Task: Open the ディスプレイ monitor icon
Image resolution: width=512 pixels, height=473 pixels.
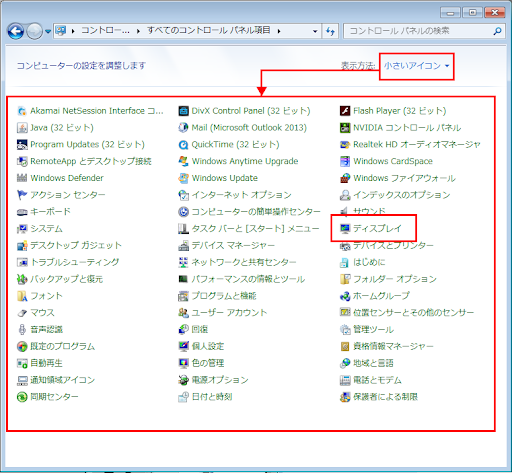Action: pos(345,229)
